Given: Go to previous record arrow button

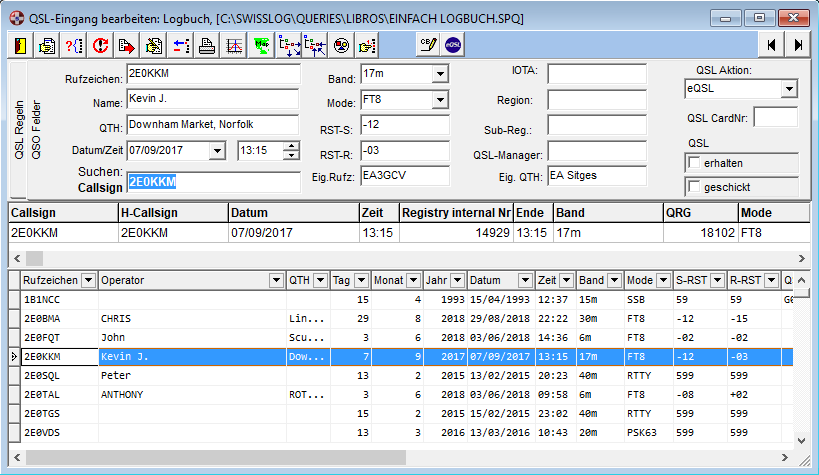Looking at the screenshot, I should [x=771, y=45].
